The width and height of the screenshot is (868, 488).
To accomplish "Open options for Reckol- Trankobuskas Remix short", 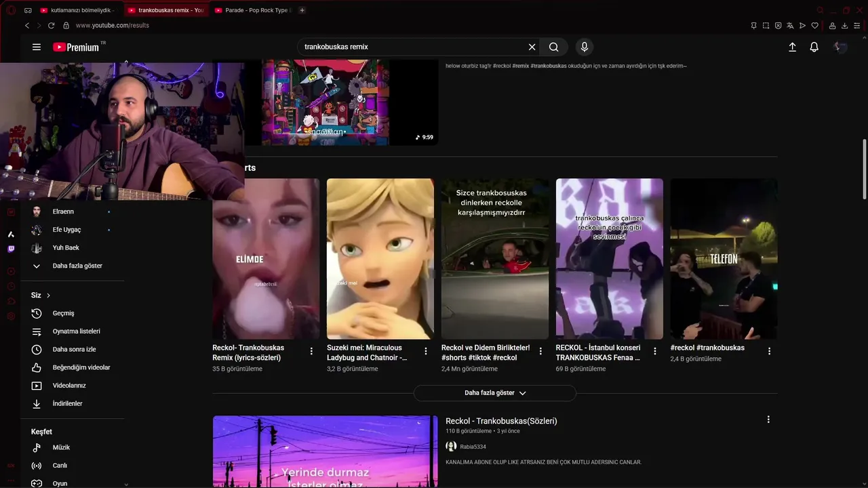I will [x=311, y=351].
